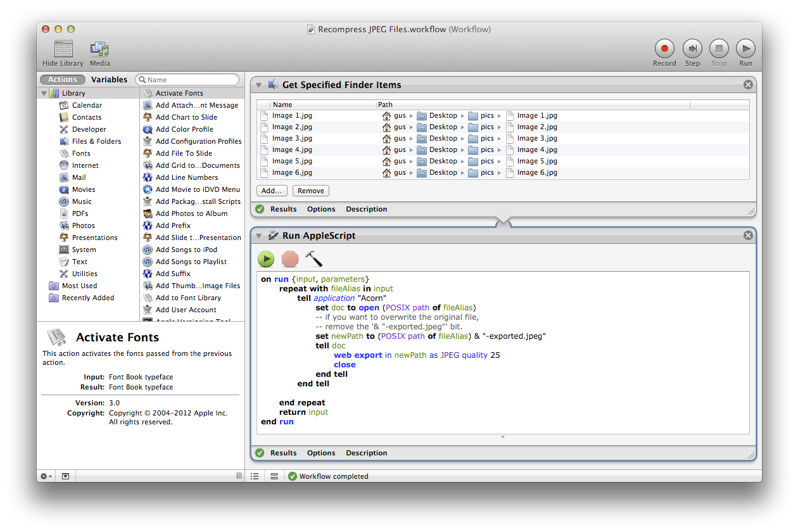Click the Remove button for Finder items
798x532 pixels.
tap(310, 191)
